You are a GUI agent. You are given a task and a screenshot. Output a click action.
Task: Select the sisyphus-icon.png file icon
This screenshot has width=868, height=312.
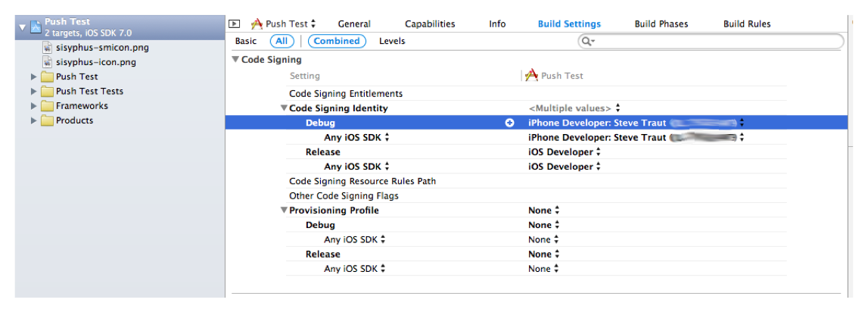(x=47, y=62)
